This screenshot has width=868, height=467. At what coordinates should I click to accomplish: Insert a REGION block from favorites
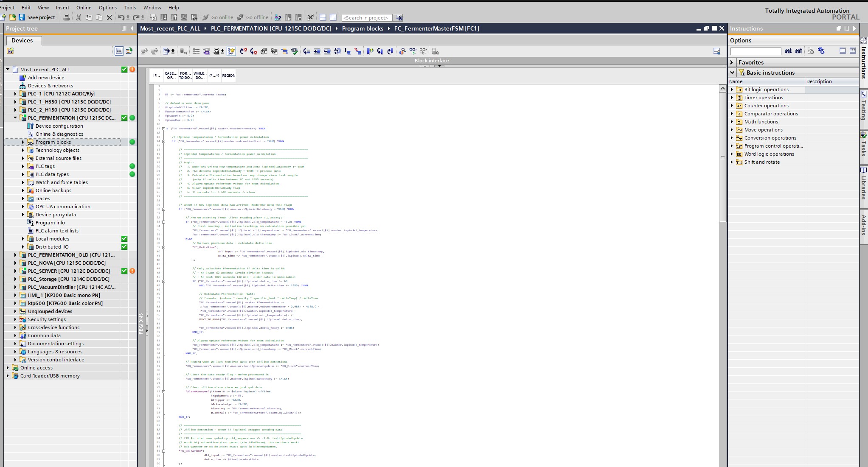pos(228,76)
